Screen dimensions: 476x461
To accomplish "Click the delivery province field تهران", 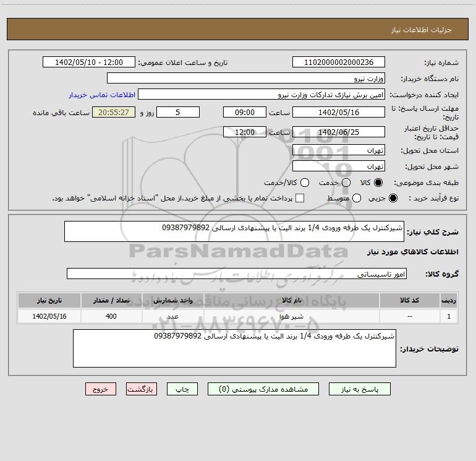I will 339,150.
